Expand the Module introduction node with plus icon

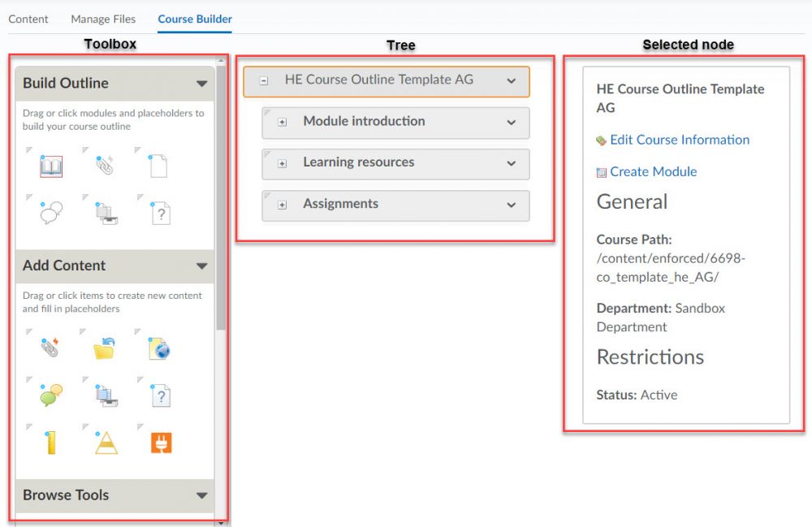tap(283, 122)
